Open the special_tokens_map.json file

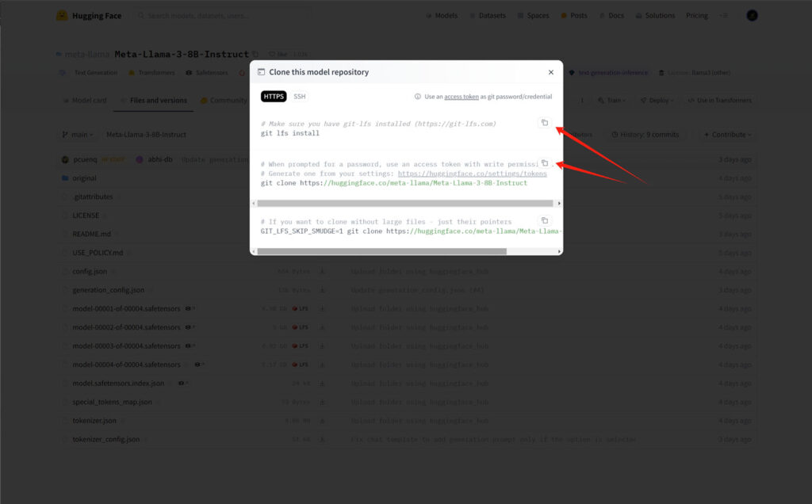tap(113, 402)
